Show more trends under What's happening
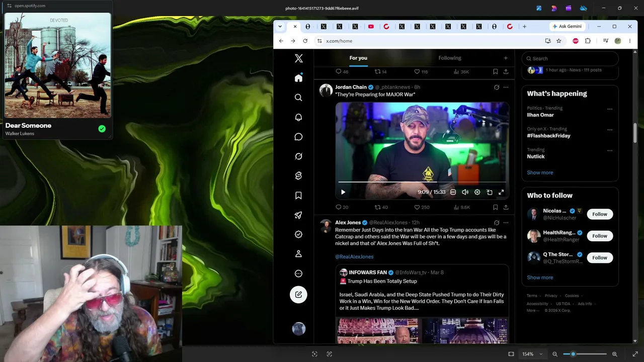Image resolution: width=644 pixels, height=362 pixels. tap(540, 172)
